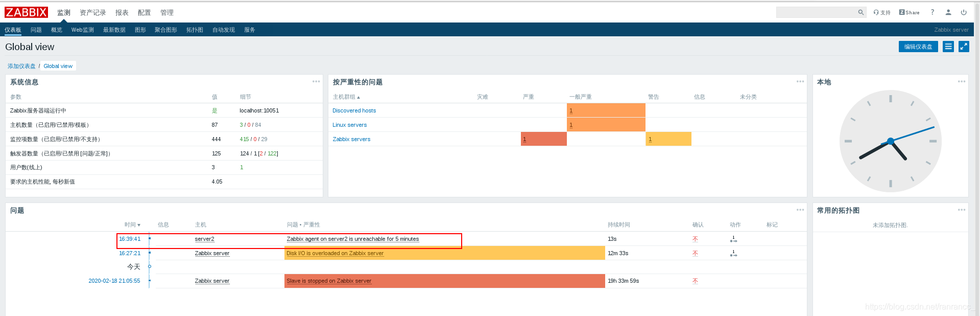This screenshot has width=980, height=316.
Task: Select the 服务 submenu tab
Action: point(250,30)
